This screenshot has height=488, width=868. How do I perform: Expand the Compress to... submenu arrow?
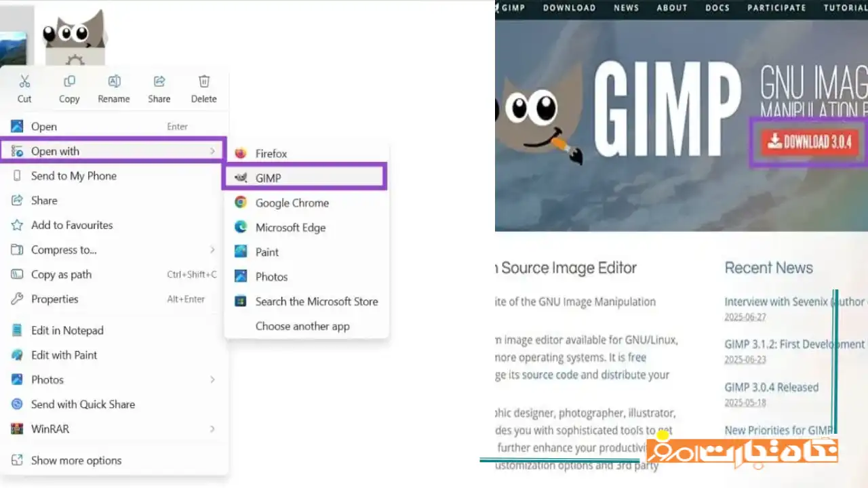click(212, 250)
